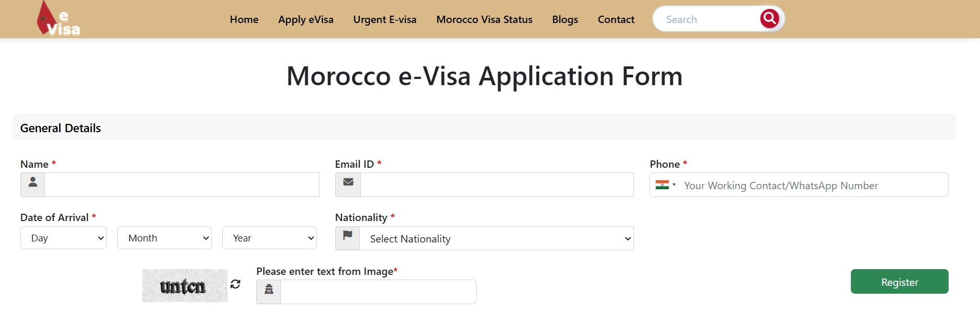The height and width of the screenshot is (324, 980).
Task: Click the Name text input field
Action: pos(182,184)
